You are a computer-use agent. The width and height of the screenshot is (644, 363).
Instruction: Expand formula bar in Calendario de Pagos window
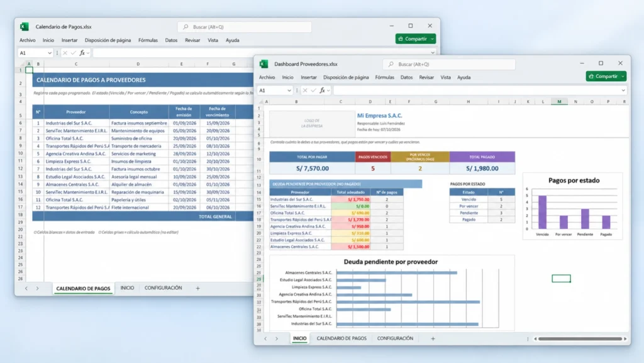tap(433, 53)
